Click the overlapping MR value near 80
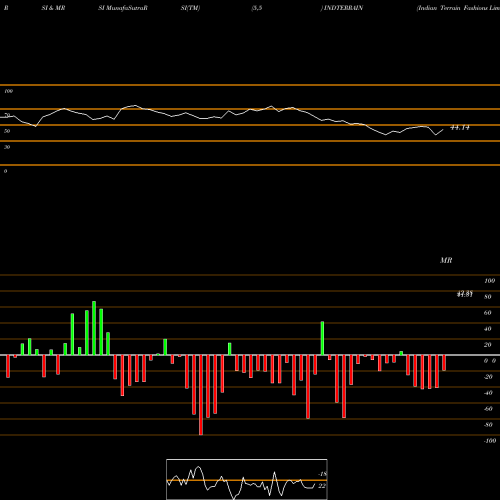 pos(465,294)
